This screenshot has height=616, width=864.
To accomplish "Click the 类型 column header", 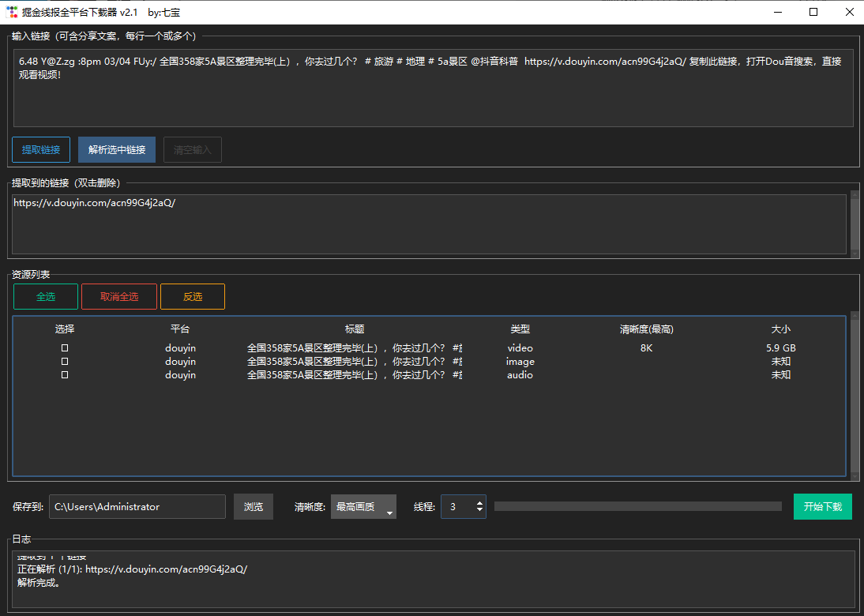I will coord(520,329).
